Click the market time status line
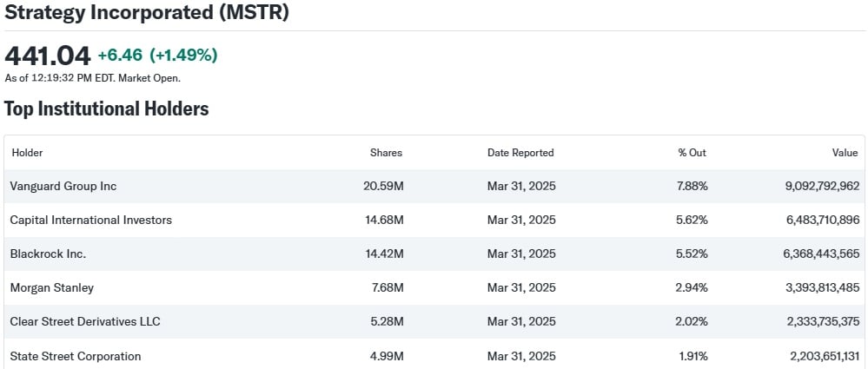The height and width of the screenshot is (369, 868). 93,78
